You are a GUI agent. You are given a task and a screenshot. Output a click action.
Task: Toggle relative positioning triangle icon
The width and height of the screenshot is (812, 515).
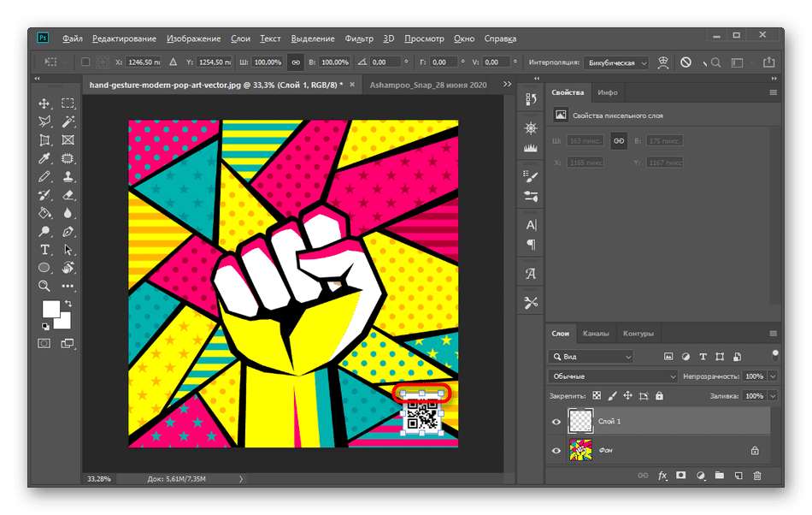[x=174, y=62]
